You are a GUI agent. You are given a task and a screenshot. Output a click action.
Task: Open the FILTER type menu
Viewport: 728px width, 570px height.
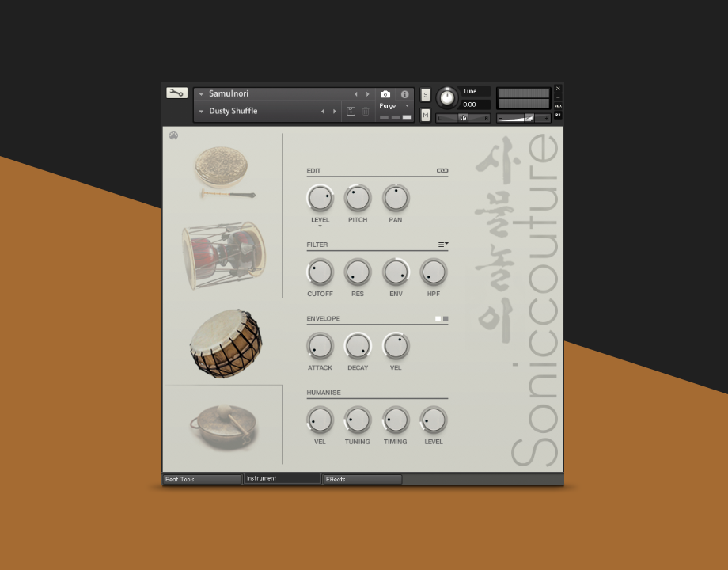pos(443,245)
